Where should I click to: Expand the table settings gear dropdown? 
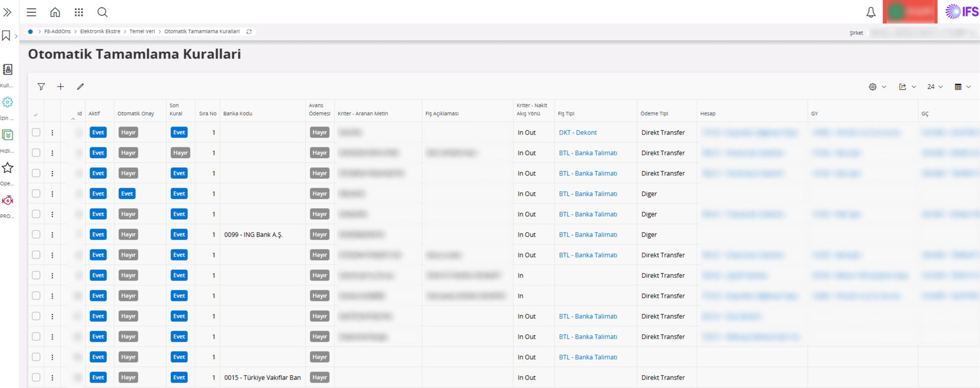(x=877, y=87)
